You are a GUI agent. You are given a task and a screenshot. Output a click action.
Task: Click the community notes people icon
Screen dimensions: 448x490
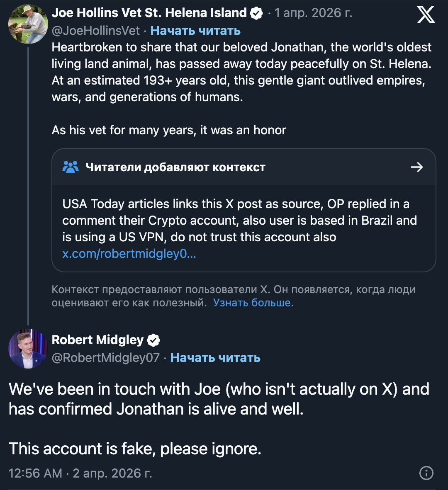(x=71, y=167)
